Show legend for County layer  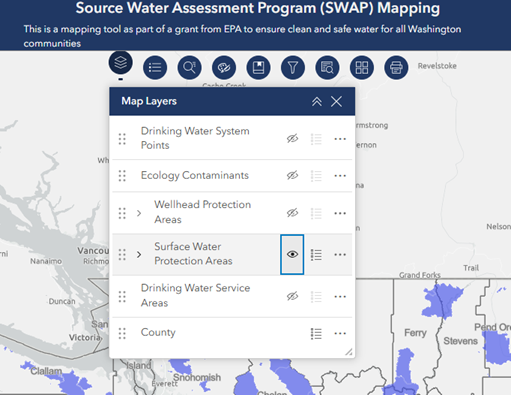316,334
